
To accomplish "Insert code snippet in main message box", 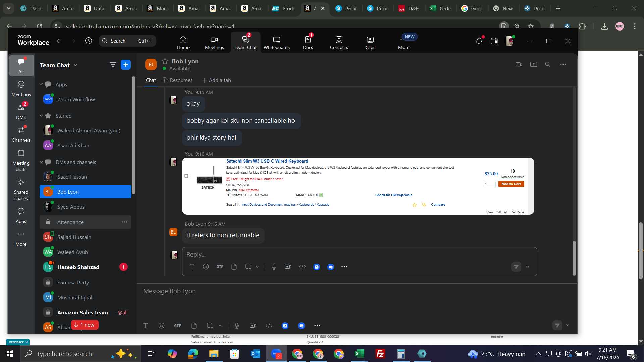I will pyautogui.click(x=269, y=326).
